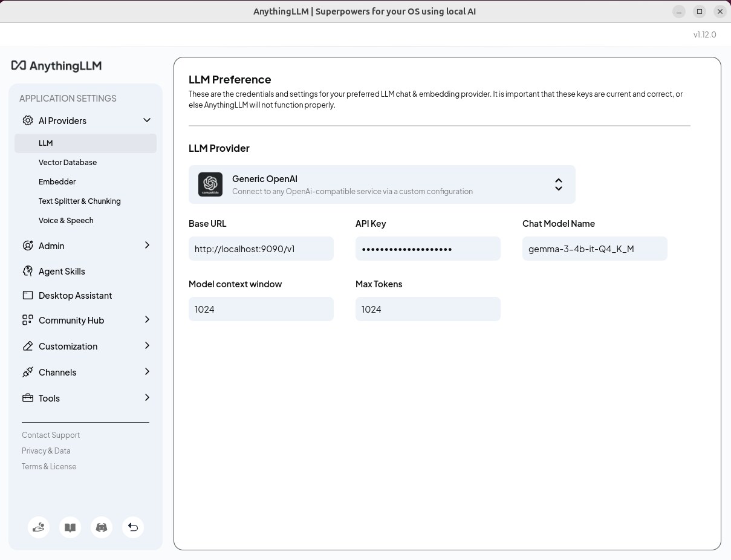Click the API Key input field
The image size is (731, 560).
(428, 249)
